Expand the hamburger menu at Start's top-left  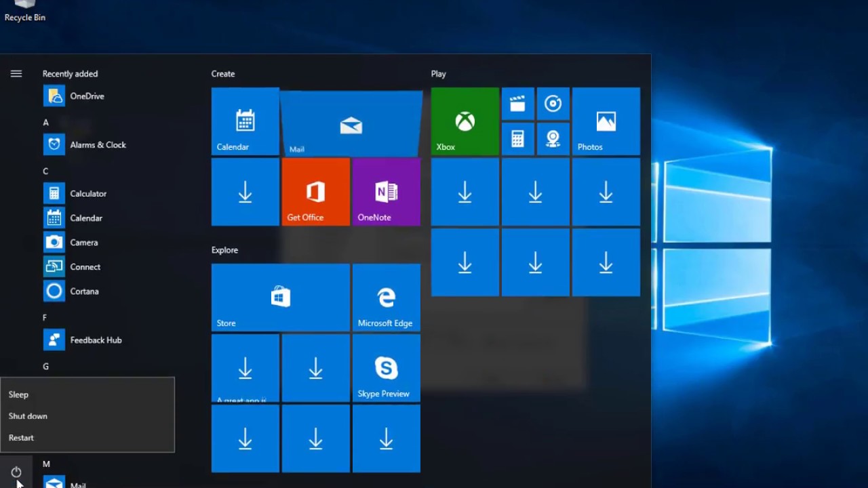(x=16, y=74)
